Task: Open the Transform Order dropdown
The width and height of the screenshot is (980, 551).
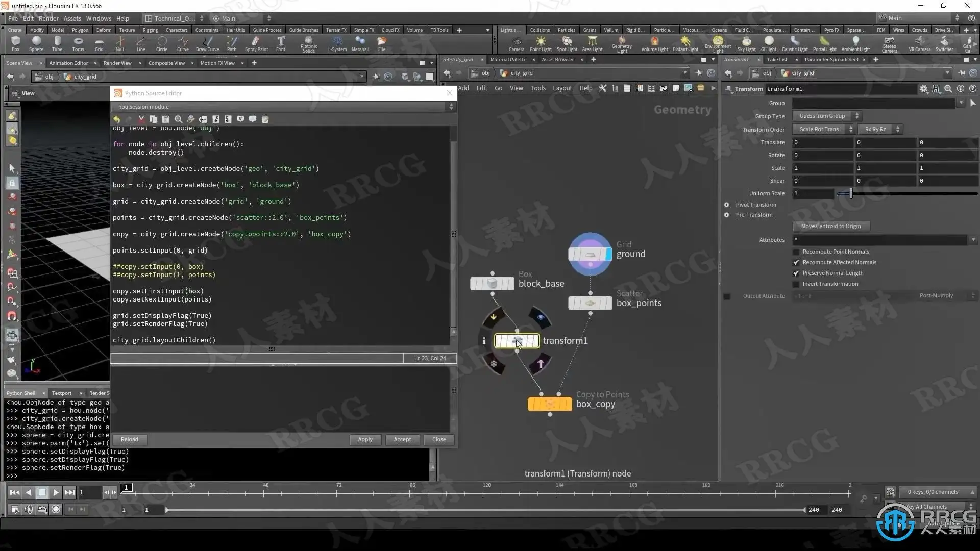Action: tap(823, 130)
